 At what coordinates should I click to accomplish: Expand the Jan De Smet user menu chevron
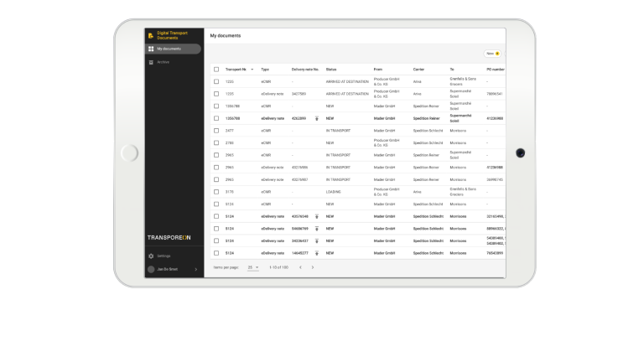click(196, 269)
